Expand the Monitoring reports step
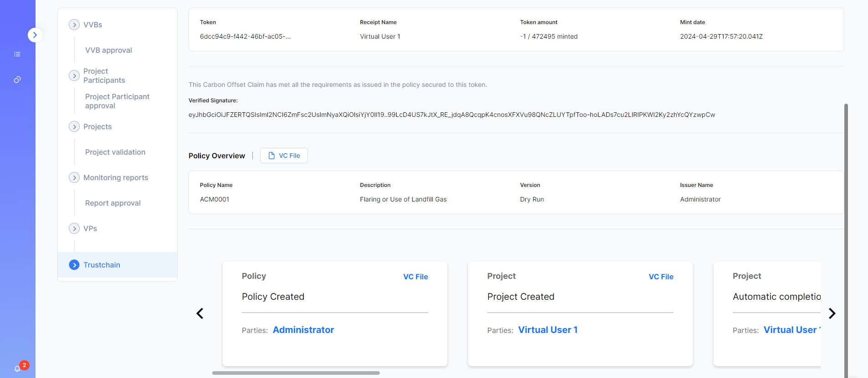Image resolution: width=868 pixels, height=378 pixels. pyautogui.click(x=74, y=177)
